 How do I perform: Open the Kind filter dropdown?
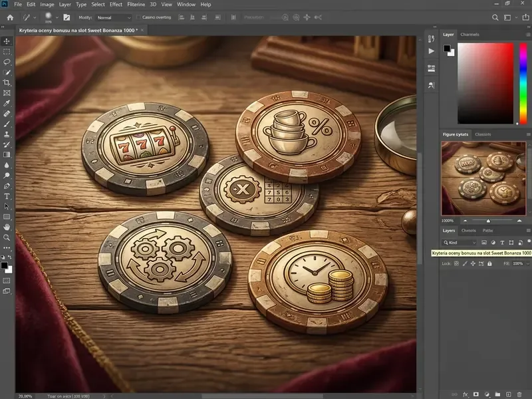pyautogui.click(x=460, y=243)
